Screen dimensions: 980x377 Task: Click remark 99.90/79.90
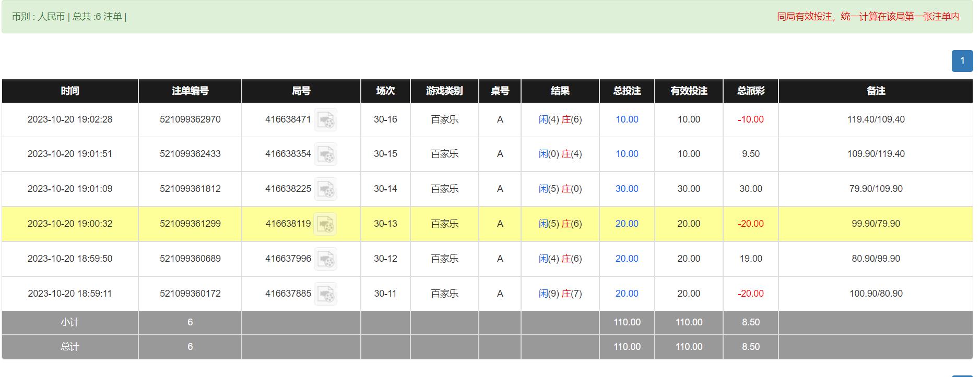(x=876, y=224)
